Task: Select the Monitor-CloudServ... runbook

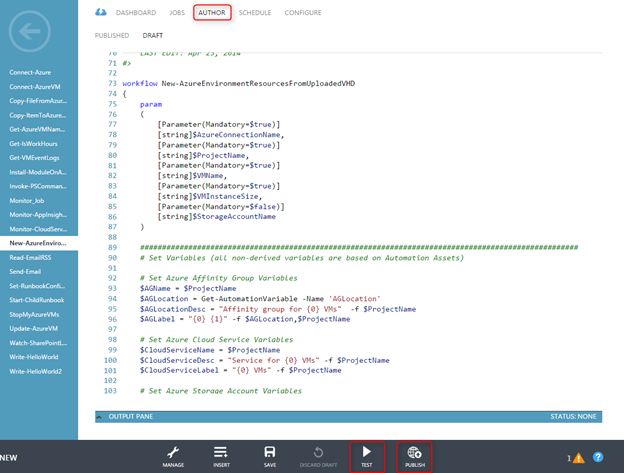Action: pyautogui.click(x=38, y=229)
